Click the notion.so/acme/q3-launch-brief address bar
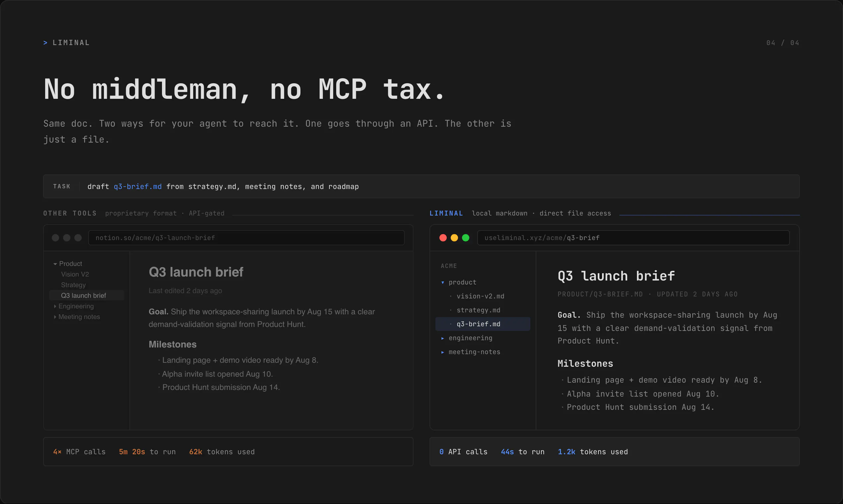This screenshot has width=843, height=504. pyautogui.click(x=247, y=238)
